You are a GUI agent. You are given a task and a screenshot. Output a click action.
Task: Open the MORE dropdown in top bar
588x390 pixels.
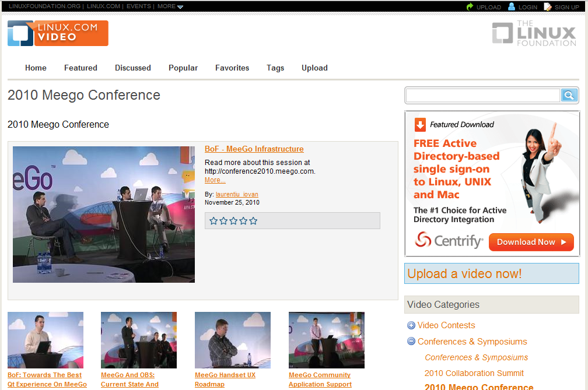[x=170, y=6]
